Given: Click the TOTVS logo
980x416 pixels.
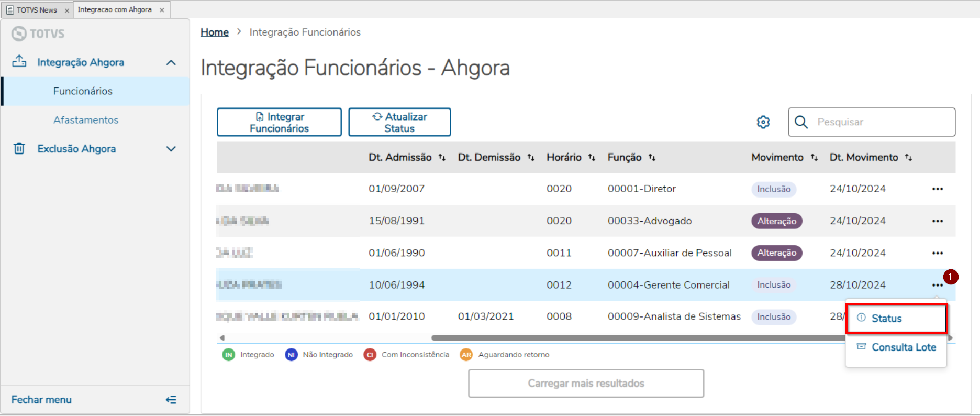Looking at the screenshot, I should 38,34.
